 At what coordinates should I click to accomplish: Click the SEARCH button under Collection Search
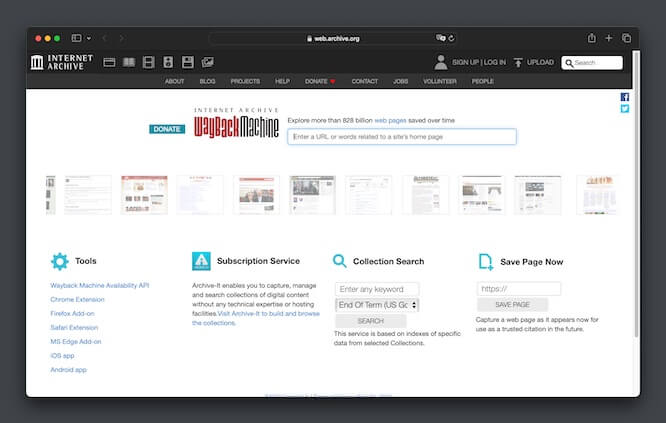(370, 321)
